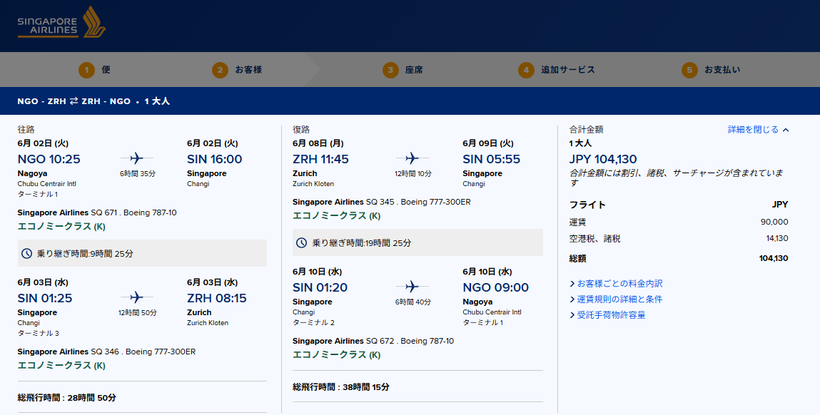The height and width of the screenshot is (415, 820).
Task: Click 復路 section heading
Action: coord(301,130)
